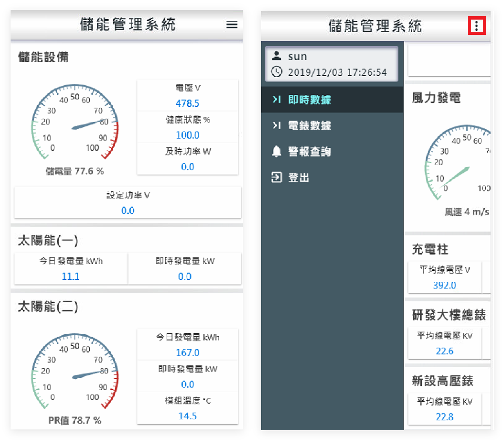Open the hamburger menu on left screen

click(x=232, y=25)
